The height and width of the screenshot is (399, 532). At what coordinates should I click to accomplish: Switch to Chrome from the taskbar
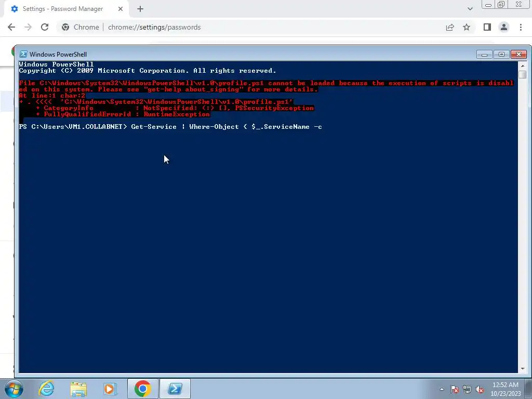pyautogui.click(x=142, y=389)
